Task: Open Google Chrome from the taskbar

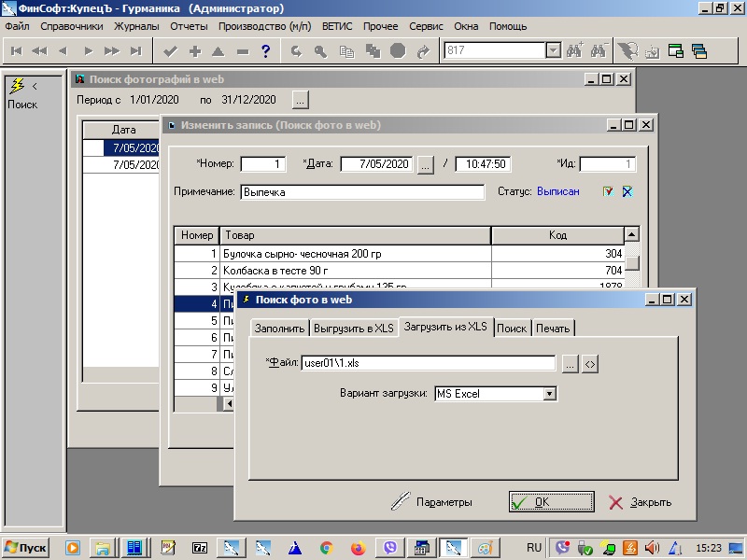Action: (326, 548)
